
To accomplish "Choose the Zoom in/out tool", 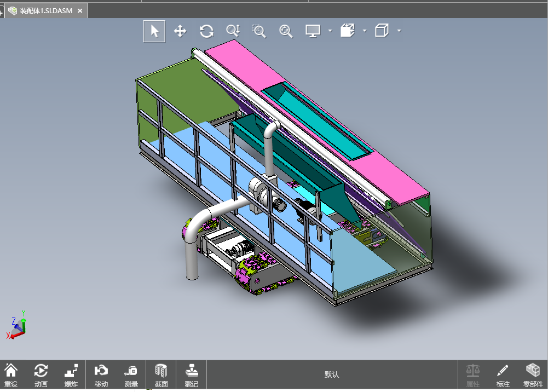I will click(233, 31).
